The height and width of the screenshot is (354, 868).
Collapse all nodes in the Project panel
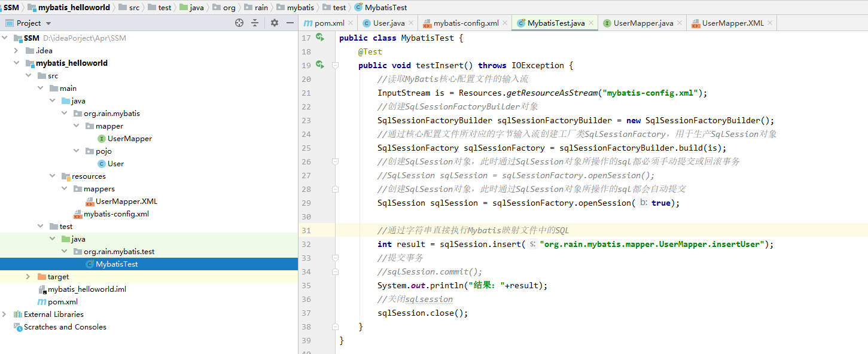click(x=255, y=23)
